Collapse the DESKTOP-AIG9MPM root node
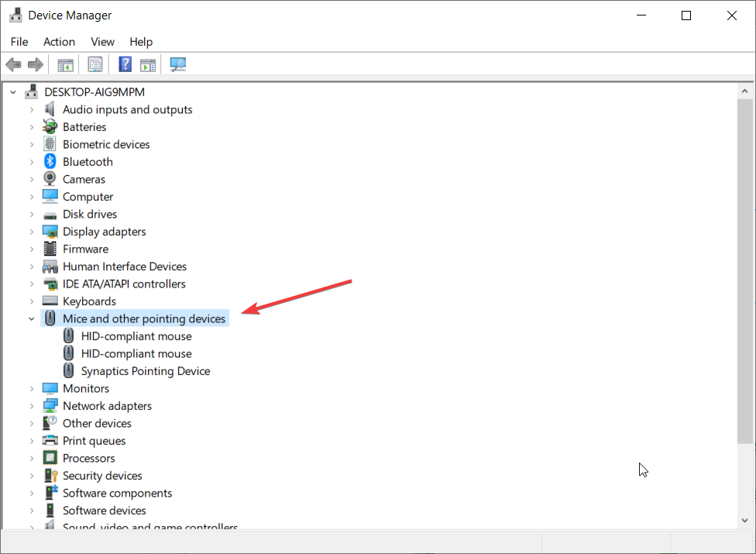Viewport: 756px width, 554px height. (13, 92)
